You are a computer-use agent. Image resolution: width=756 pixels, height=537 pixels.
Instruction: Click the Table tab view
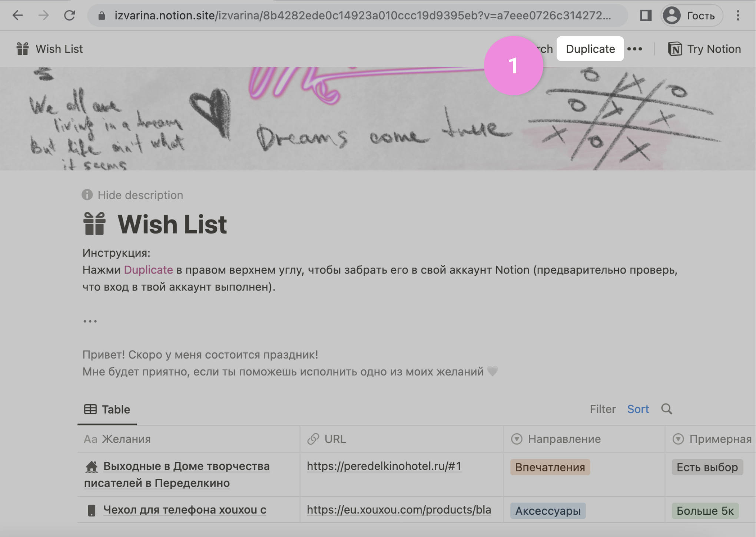(x=107, y=408)
